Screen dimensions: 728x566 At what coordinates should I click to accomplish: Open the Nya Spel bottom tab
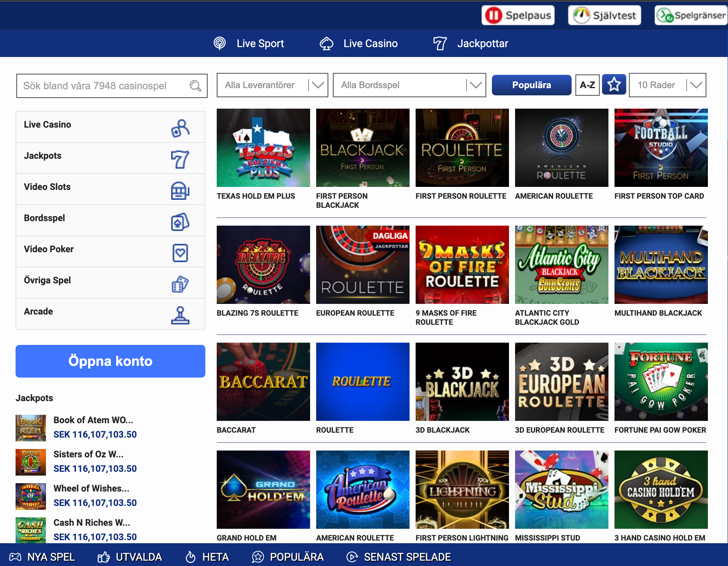coord(42,557)
